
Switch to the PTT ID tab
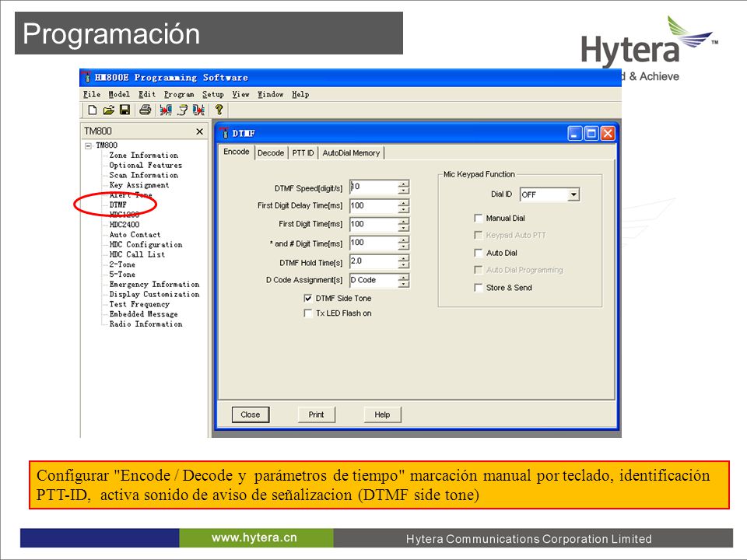coord(303,153)
